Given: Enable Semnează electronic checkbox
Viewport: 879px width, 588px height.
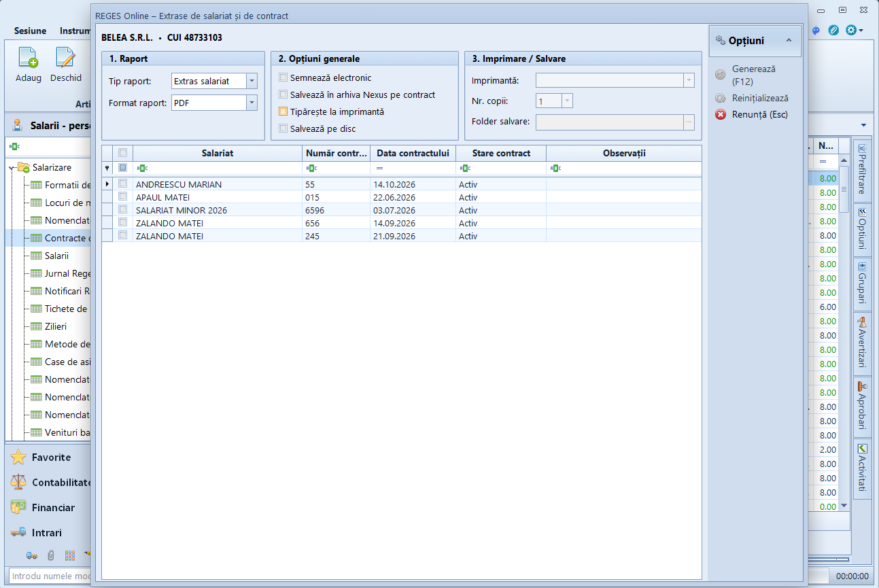Looking at the screenshot, I should (283, 77).
